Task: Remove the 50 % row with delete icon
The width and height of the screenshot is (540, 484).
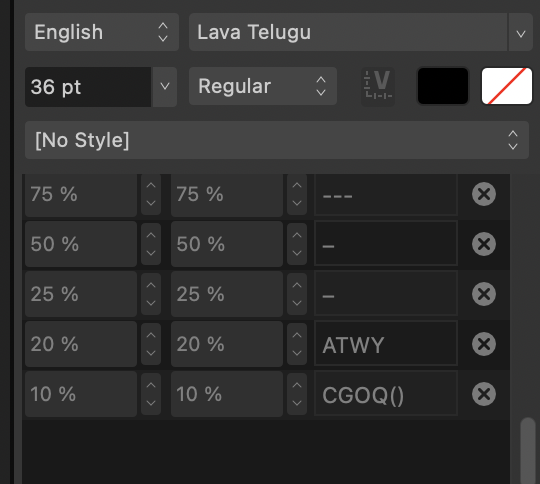Action: pyautogui.click(x=484, y=244)
